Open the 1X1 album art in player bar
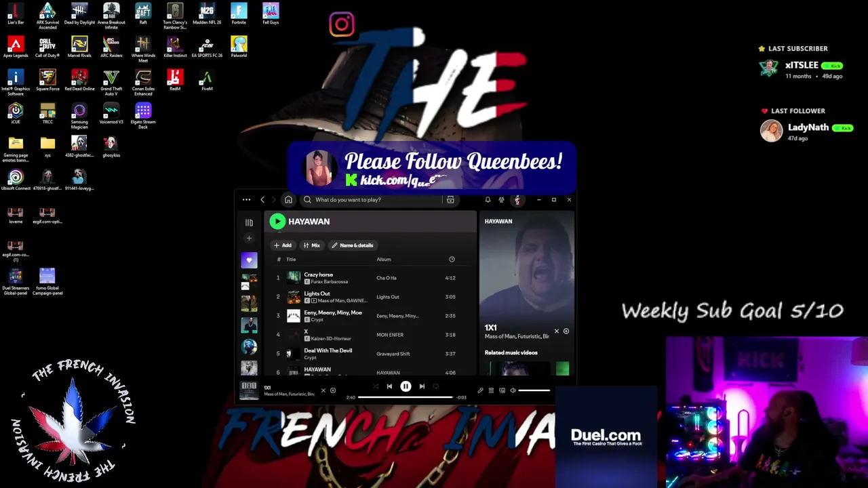This screenshot has width=868, height=488. tap(249, 390)
